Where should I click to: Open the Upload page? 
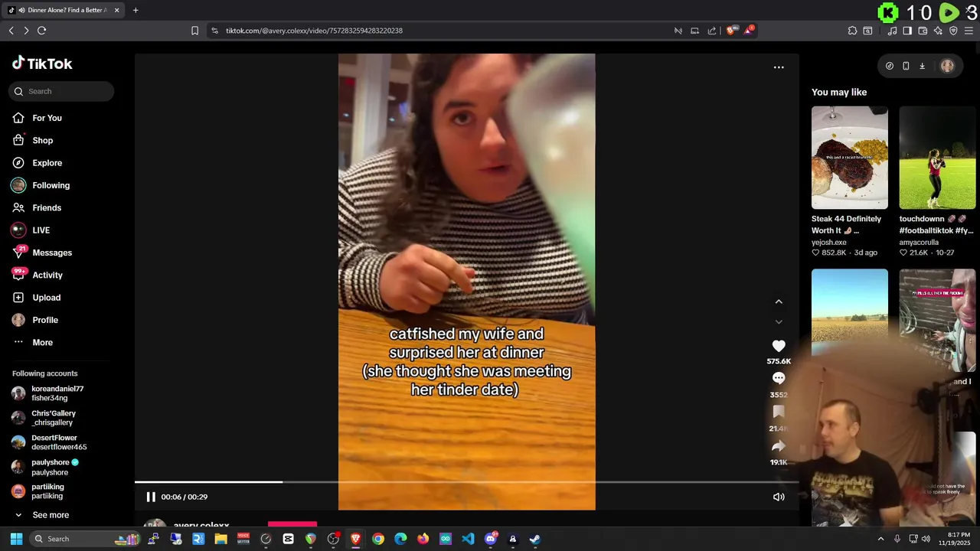(46, 298)
